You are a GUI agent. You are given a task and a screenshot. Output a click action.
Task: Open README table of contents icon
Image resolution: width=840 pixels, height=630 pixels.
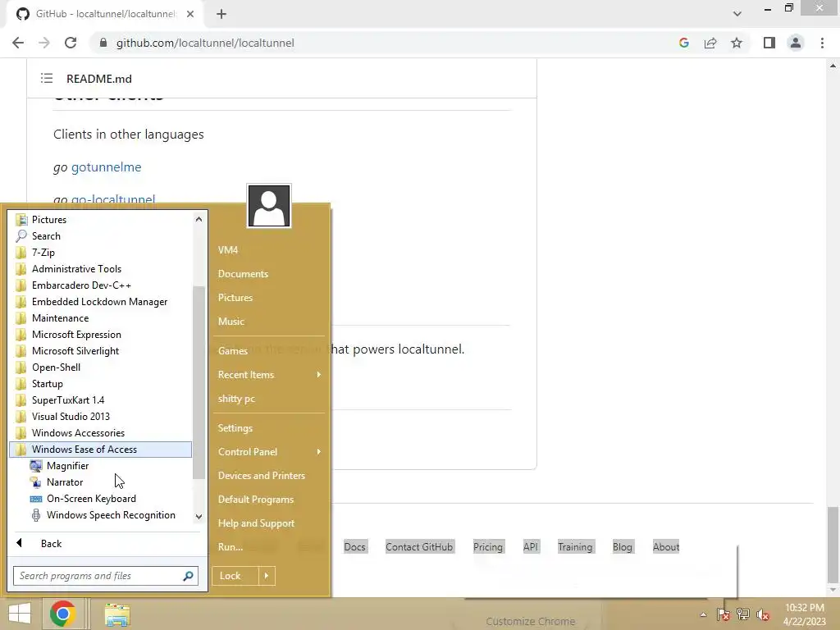coord(47,78)
